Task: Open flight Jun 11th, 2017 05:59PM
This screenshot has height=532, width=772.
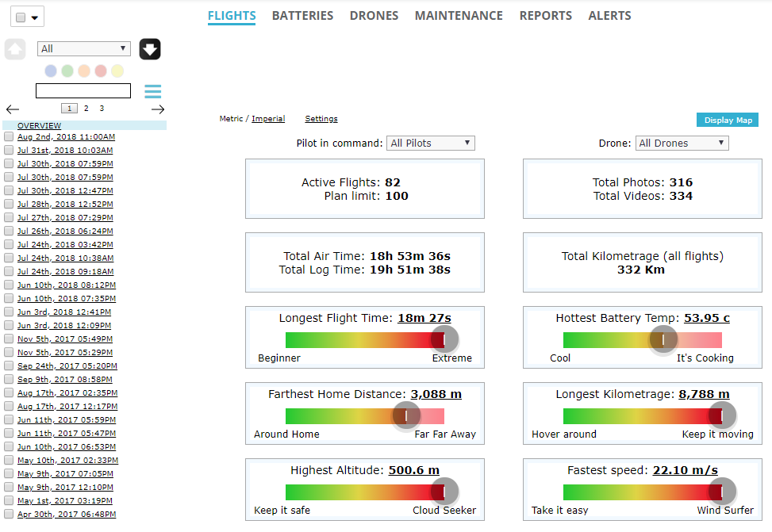Action: click(67, 419)
